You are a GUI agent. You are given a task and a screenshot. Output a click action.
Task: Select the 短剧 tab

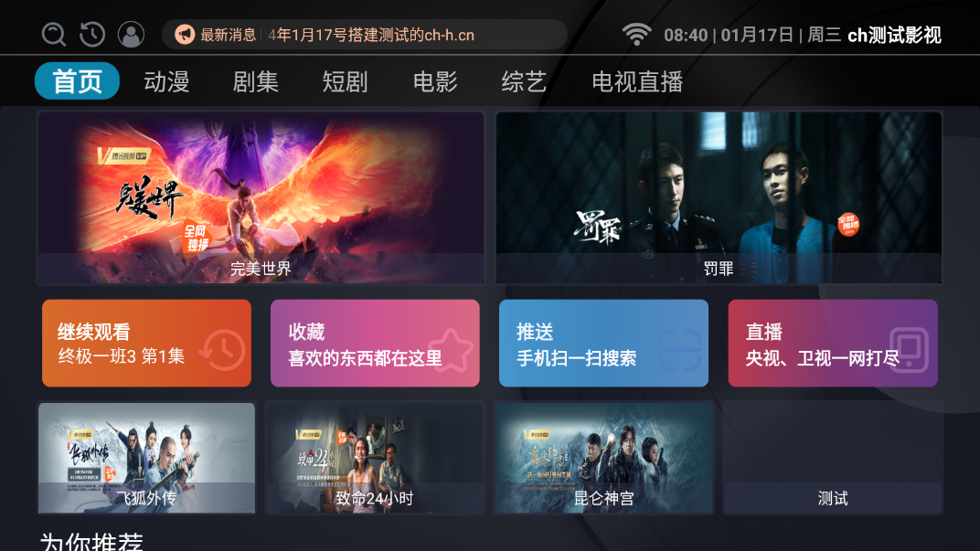345,81
